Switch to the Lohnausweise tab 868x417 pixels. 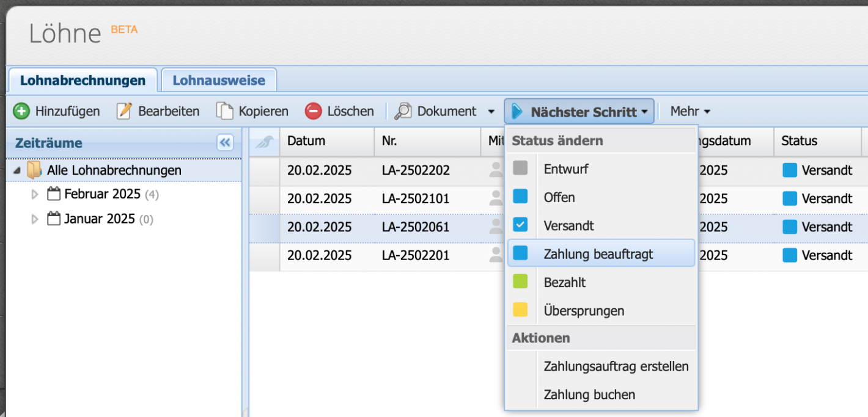[x=218, y=79]
